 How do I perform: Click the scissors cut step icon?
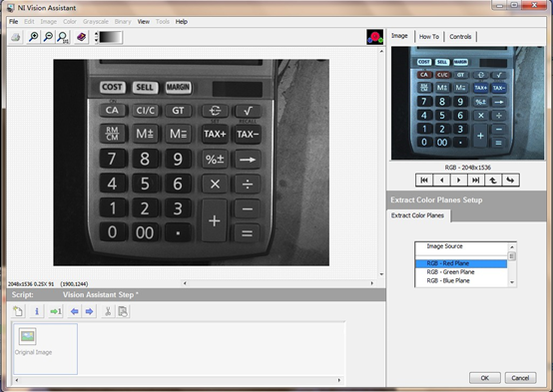click(x=108, y=311)
